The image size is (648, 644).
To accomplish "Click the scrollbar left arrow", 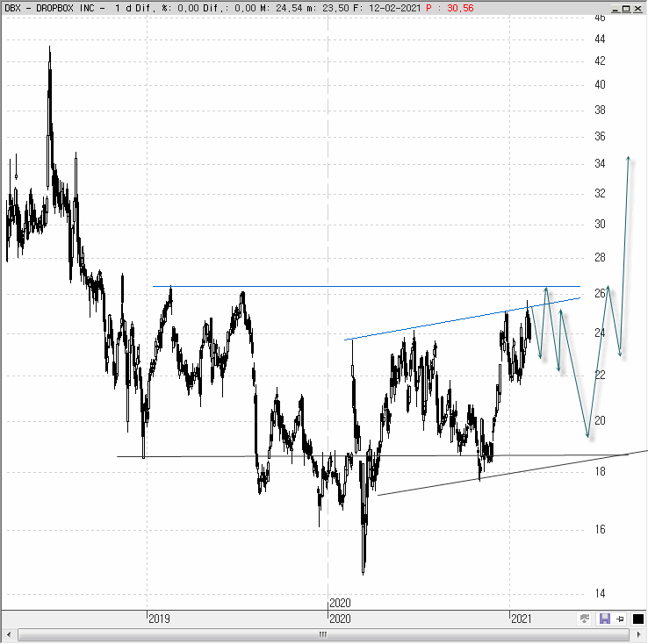I will pos(9,634).
